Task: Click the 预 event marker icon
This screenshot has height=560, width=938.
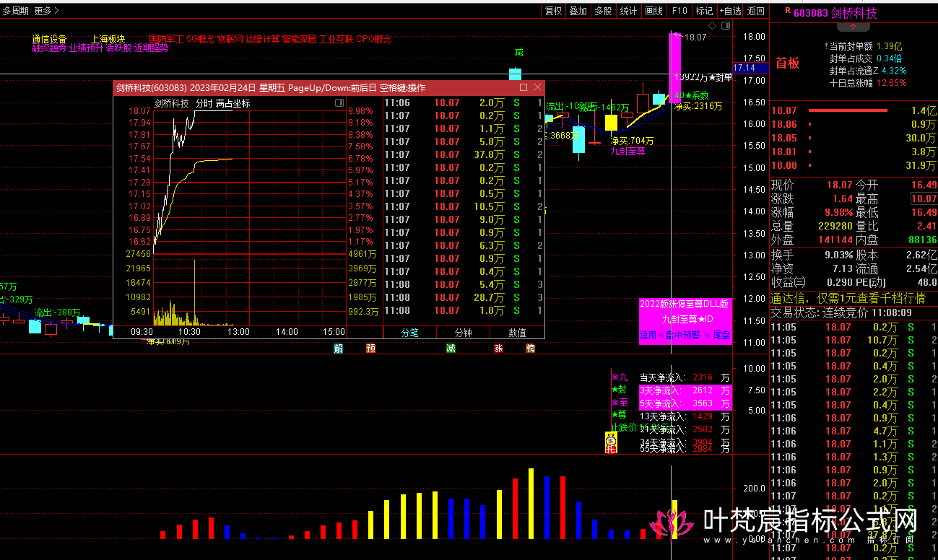Action: click(x=370, y=349)
